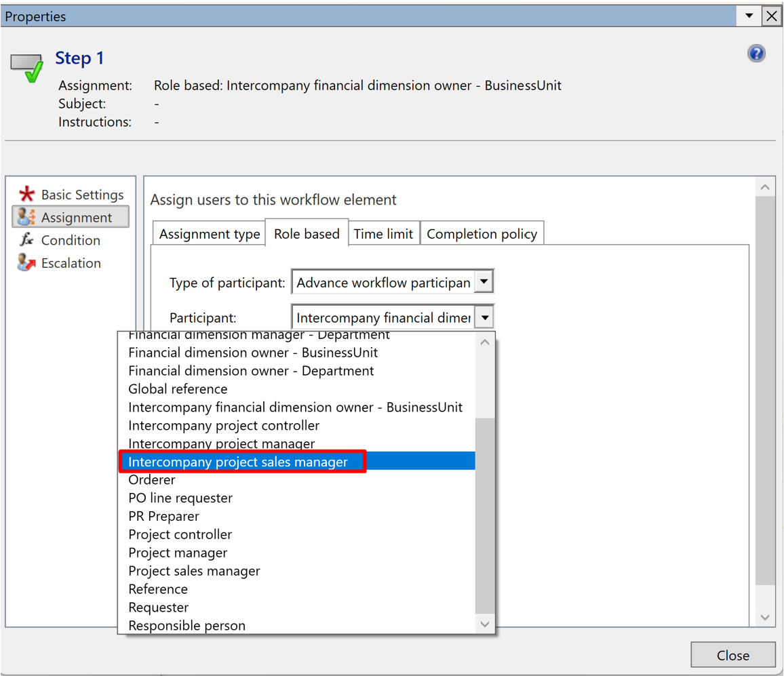Click the main panel's scroll down arrow
Image resolution: width=784 pixels, height=676 pixels.
pyautogui.click(x=765, y=617)
